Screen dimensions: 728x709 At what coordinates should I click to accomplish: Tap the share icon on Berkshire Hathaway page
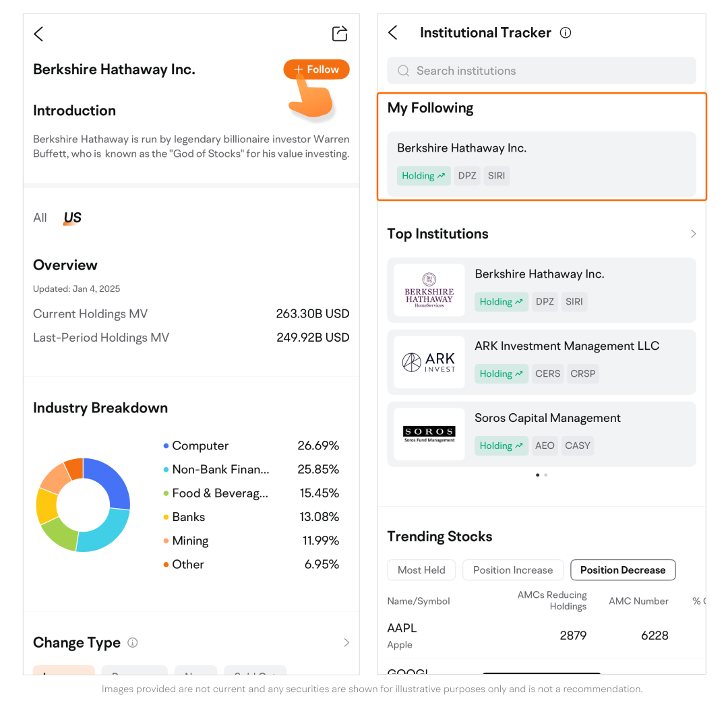[x=339, y=34]
